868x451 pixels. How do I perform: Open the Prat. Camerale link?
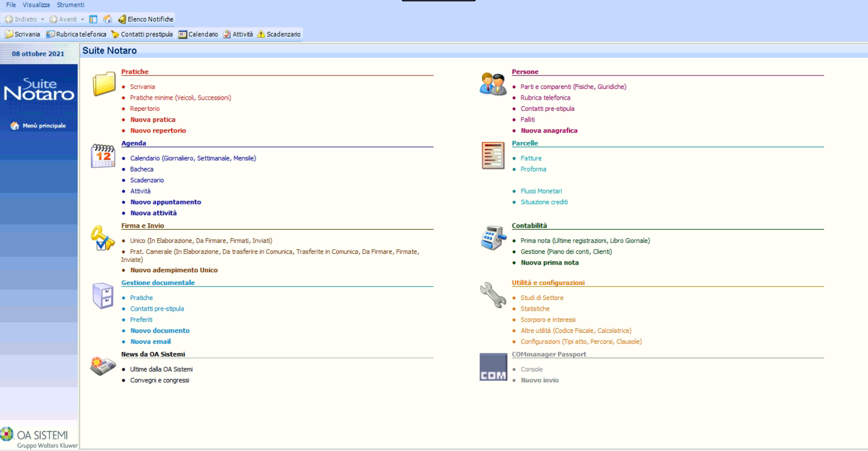click(270, 255)
